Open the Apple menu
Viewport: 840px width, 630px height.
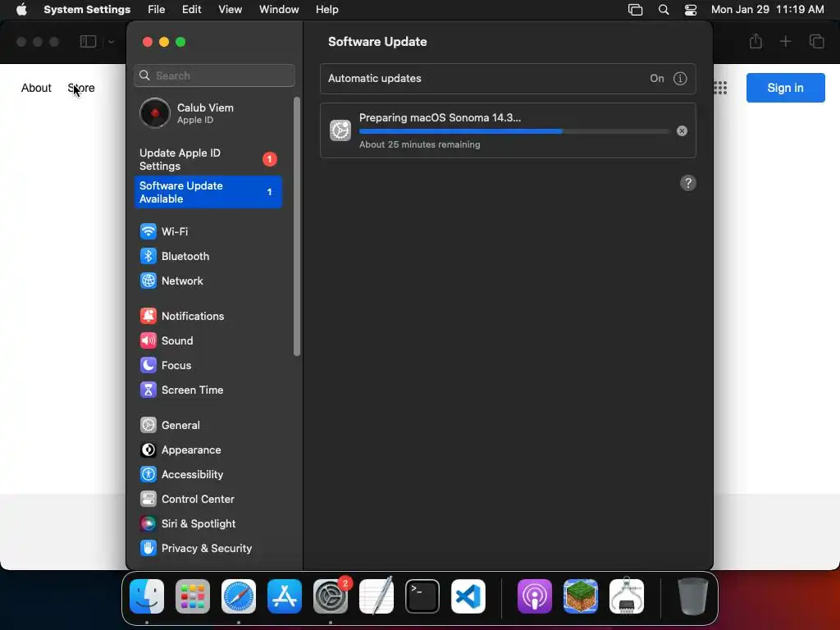coord(21,10)
